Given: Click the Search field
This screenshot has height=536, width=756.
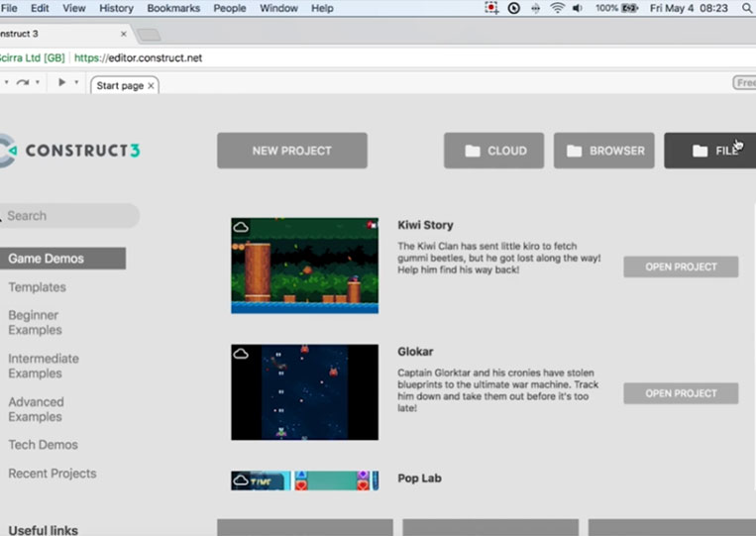Looking at the screenshot, I should tap(69, 215).
